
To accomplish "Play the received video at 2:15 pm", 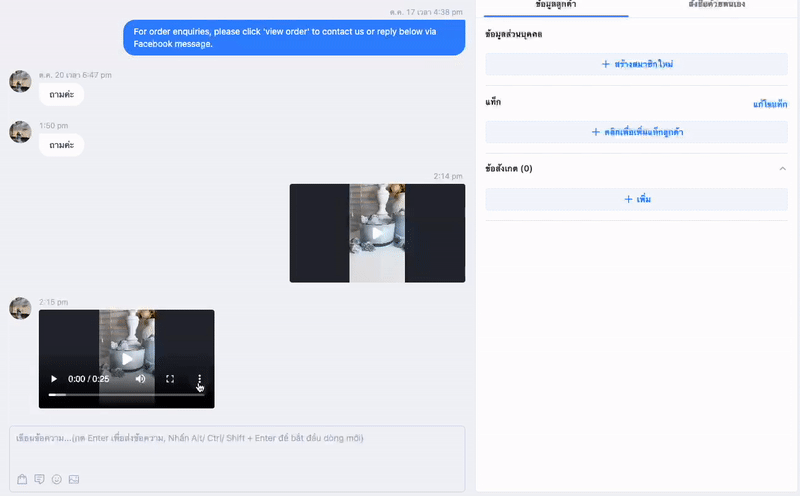I will [54, 379].
